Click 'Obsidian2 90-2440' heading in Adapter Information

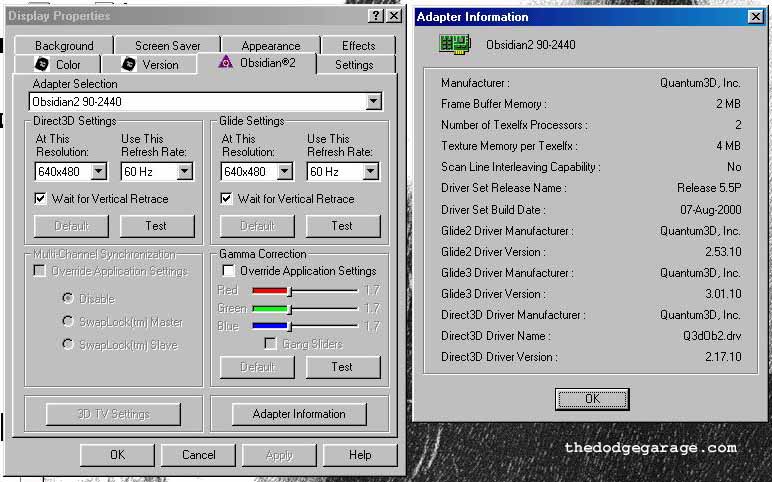(x=531, y=45)
